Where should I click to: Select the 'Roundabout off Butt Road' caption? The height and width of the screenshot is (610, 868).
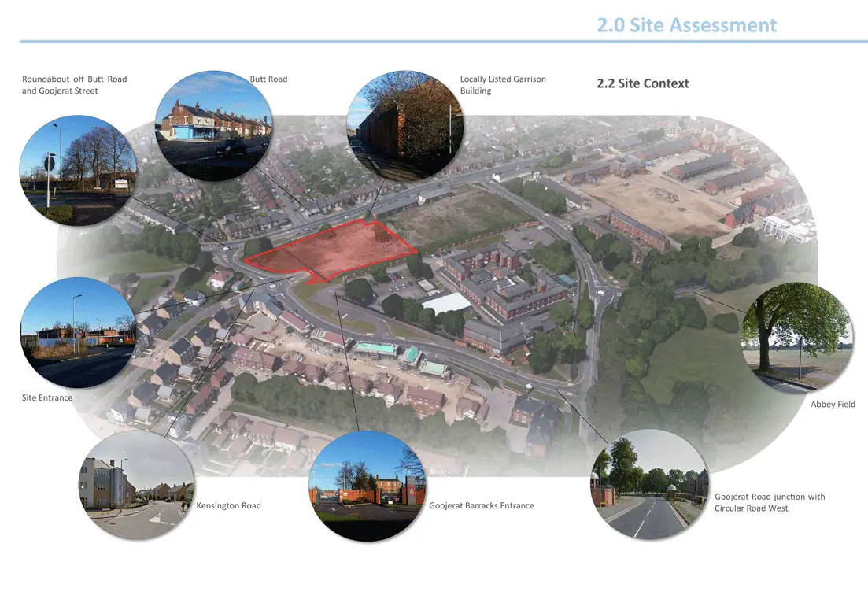[74, 85]
